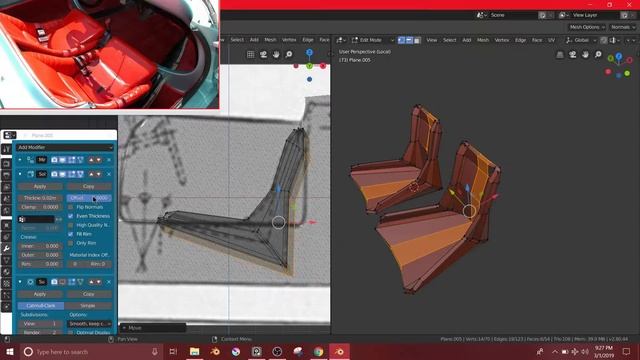
Task: Select Simple subdivision type
Action: 88,306
